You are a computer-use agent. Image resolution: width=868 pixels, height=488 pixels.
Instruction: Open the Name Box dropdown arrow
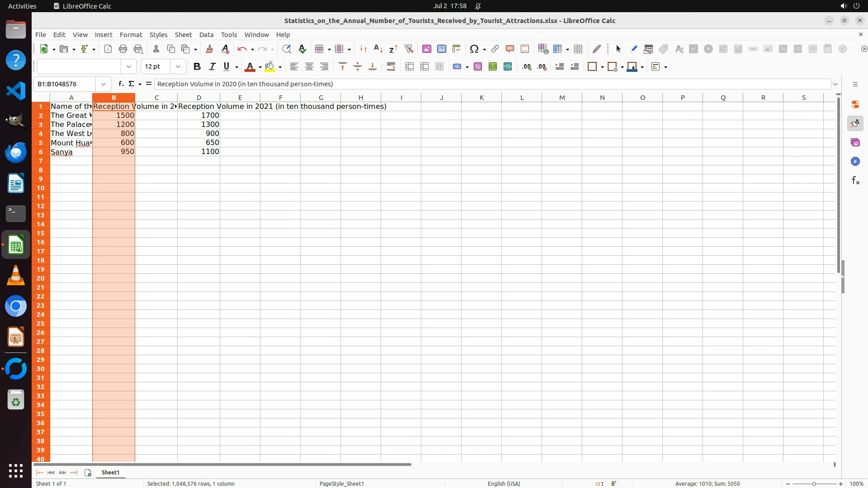click(104, 84)
